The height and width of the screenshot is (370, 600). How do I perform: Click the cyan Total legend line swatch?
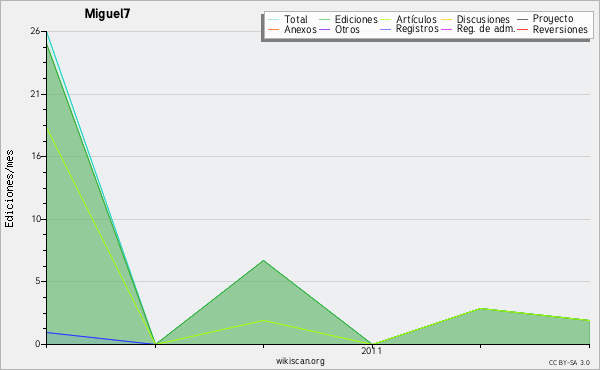pos(274,20)
